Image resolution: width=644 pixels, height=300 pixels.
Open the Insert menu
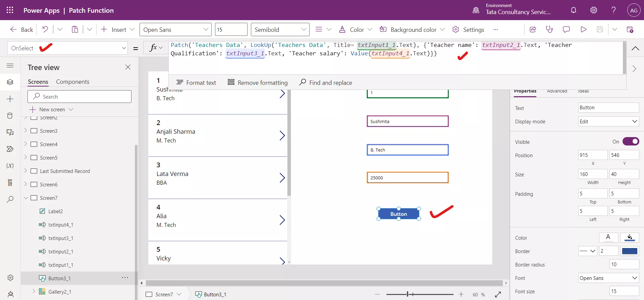coord(118,29)
